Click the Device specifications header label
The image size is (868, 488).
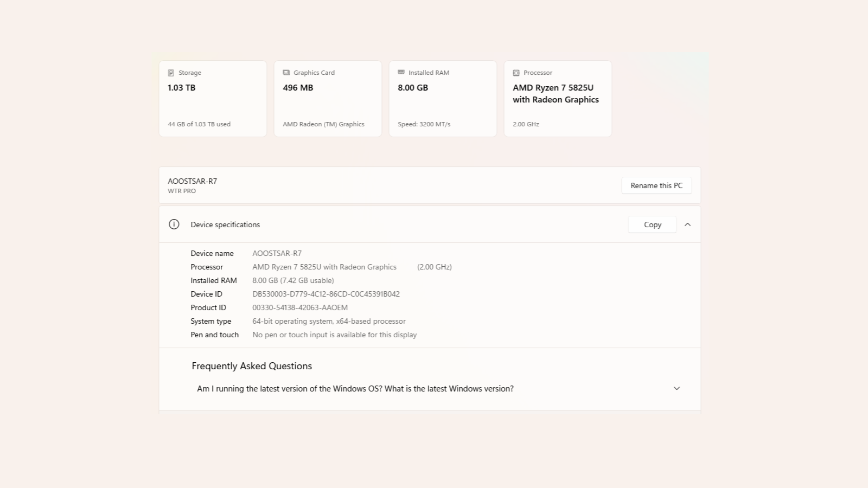(225, 224)
